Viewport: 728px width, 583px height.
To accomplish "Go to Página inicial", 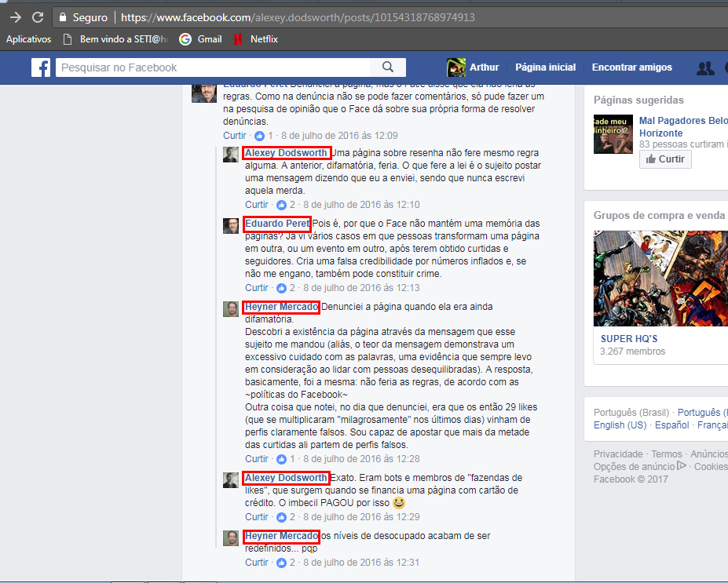I will click(x=545, y=67).
